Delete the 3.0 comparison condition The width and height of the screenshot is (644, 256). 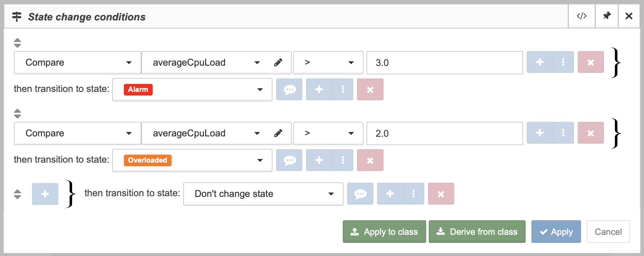tap(591, 62)
